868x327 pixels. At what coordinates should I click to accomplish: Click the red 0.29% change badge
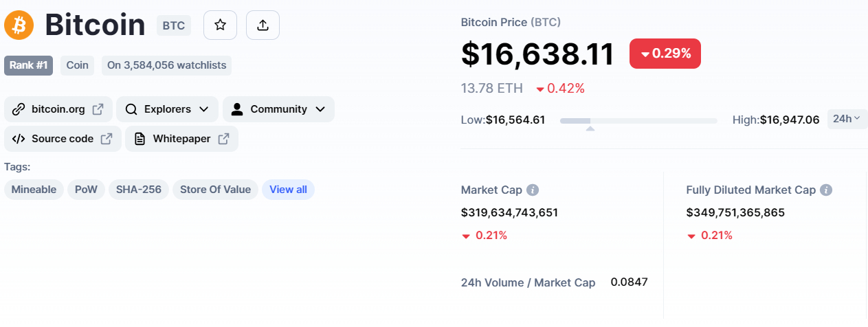coord(665,54)
